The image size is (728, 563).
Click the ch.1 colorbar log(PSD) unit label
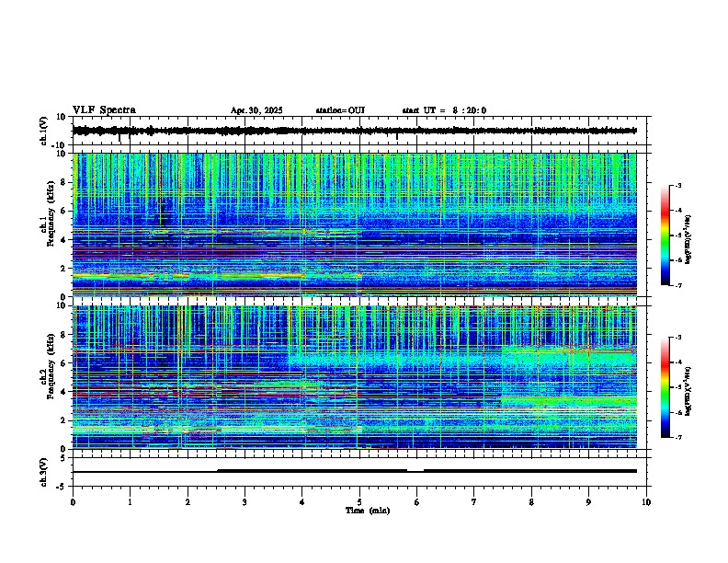point(688,240)
